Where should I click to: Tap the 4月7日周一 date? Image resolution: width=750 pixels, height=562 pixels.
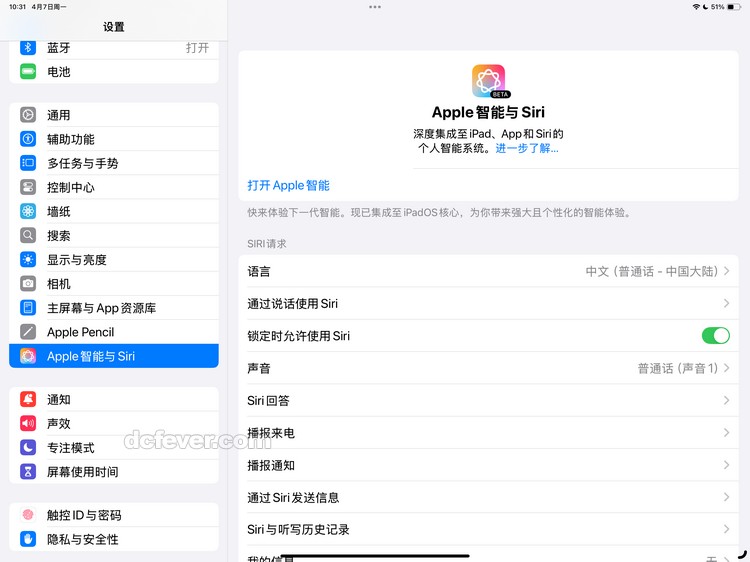tap(49, 7)
